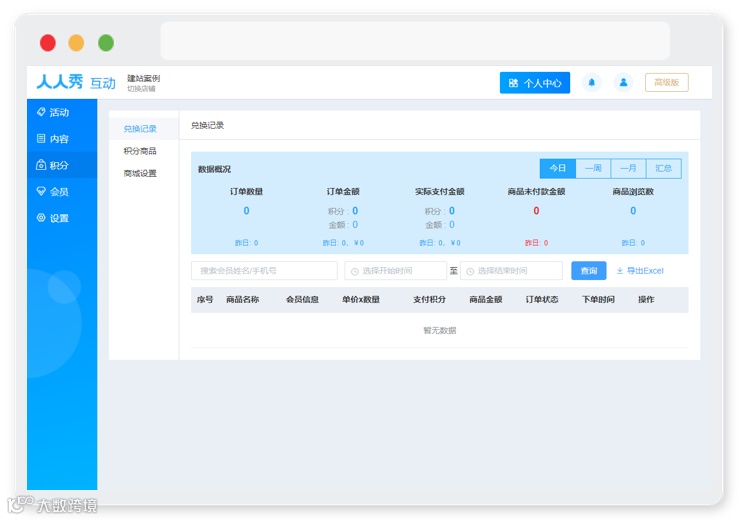The height and width of the screenshot is (520, 740).
Task: Open the 选择开始时间 date picker
Action: pos(395,270)
